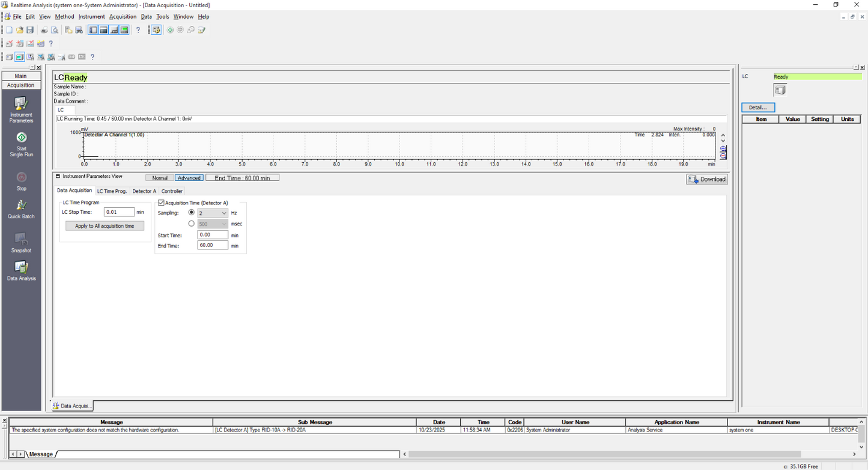Click the 'c: 35.1GB Free' status bar text
868x470 pixels.
pos(800,466)
